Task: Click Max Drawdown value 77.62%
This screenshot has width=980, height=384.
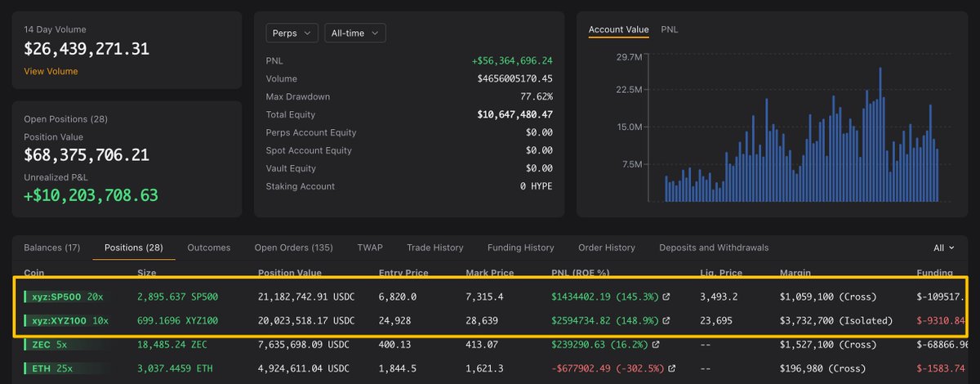Action: pyautogui.click(x=536, y=96)
